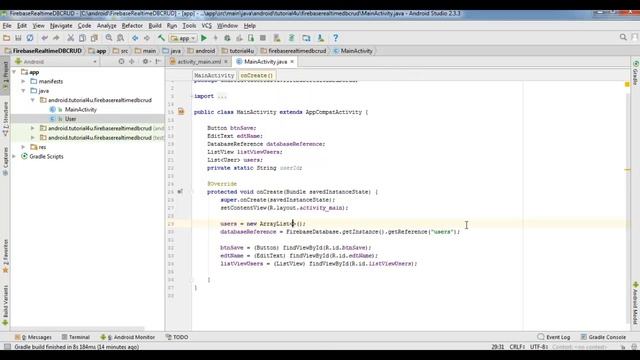640x360 pixels.
Task: Expand the androidTest firebaserealtimedbcrud package
Action: point(33,128)
